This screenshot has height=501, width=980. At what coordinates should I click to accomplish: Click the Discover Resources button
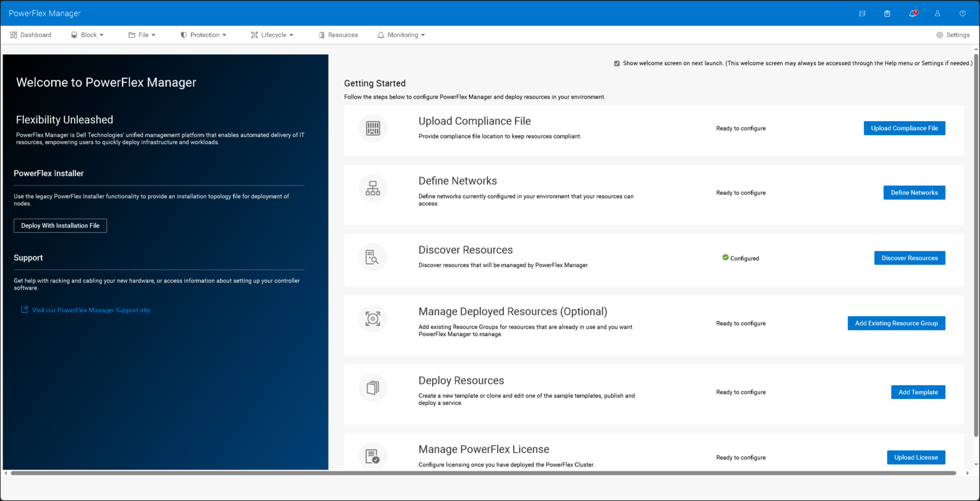[x=909, y=258]
